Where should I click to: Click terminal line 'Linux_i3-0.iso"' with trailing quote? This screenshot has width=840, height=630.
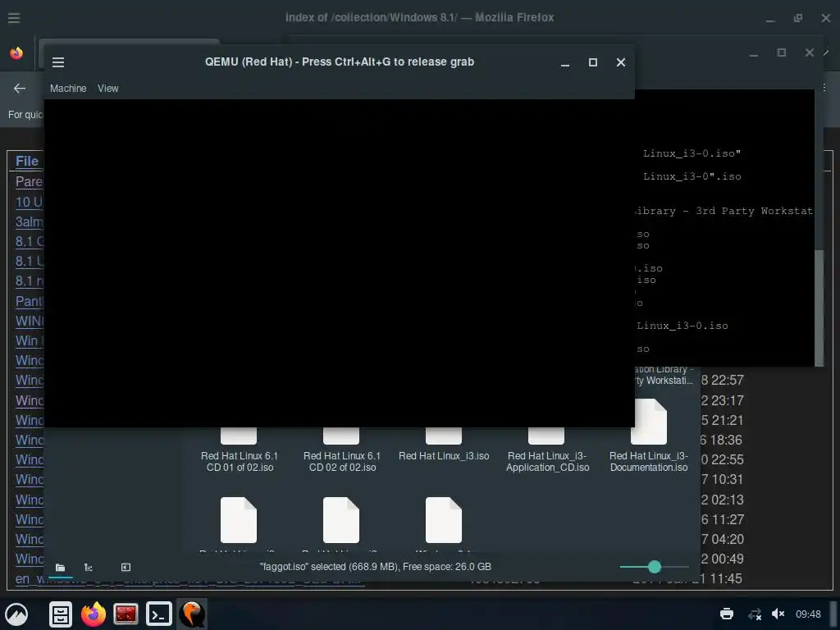(692, 153)
